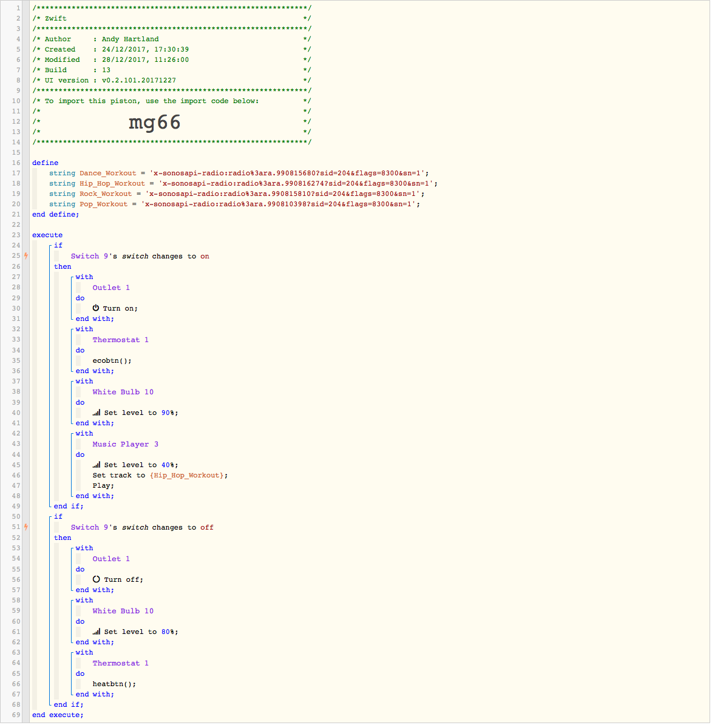Select 'White Bulb 10' device on line 38

click(123, 392)
